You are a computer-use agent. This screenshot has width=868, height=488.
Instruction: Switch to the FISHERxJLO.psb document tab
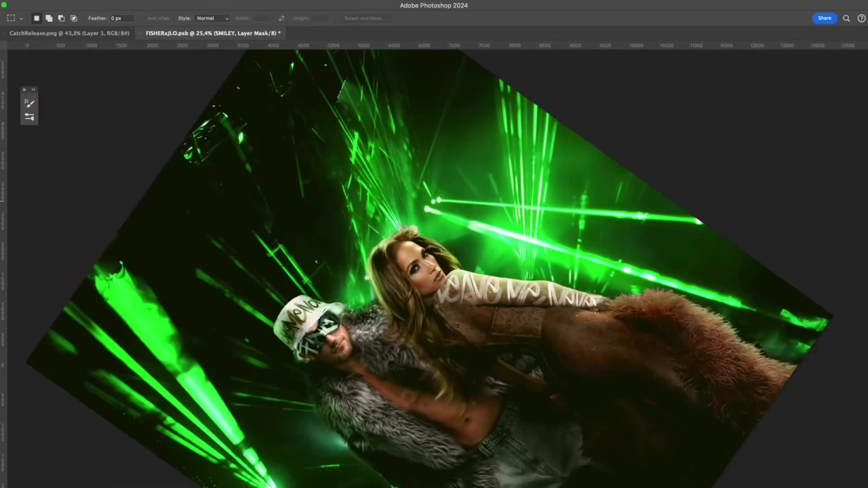point(212,33)
